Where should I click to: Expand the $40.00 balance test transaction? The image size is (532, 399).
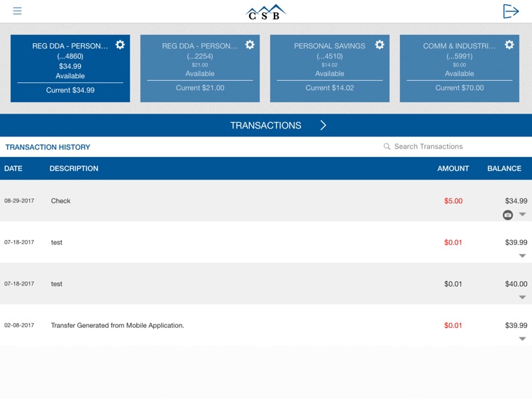click(523, 297)
